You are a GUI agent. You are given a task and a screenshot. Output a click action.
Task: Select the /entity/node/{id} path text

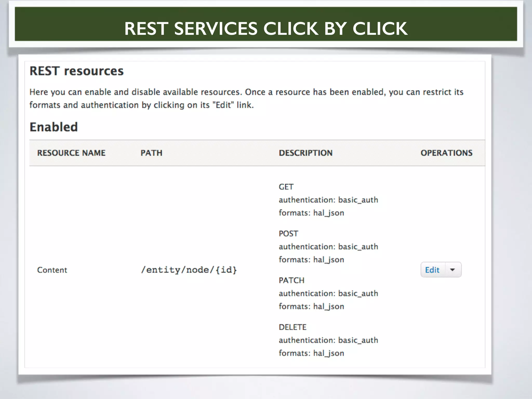(x=189, y=270)
